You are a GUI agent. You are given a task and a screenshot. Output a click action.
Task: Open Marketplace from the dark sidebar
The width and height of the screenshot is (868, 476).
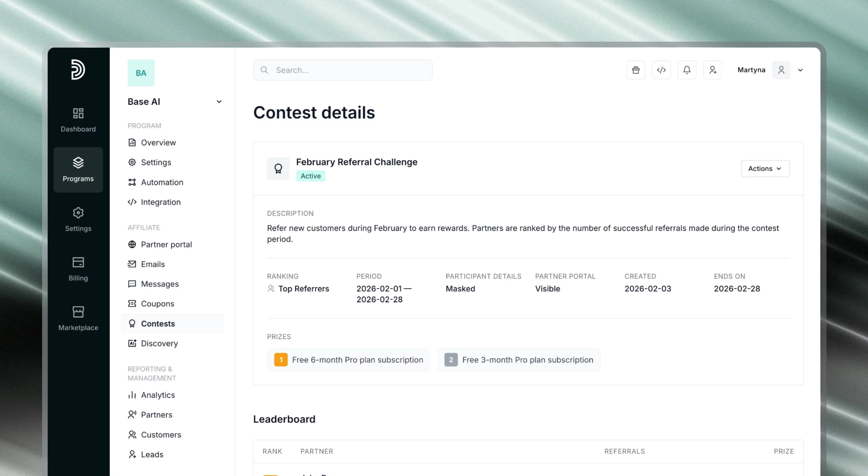point(78,318)
